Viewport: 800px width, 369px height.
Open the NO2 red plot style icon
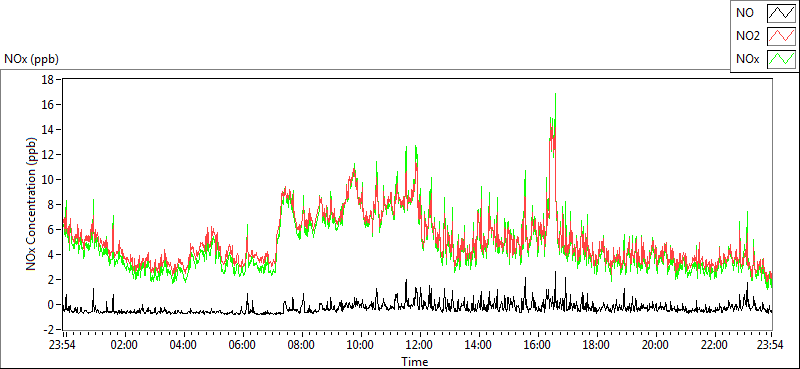click(782, 36)
